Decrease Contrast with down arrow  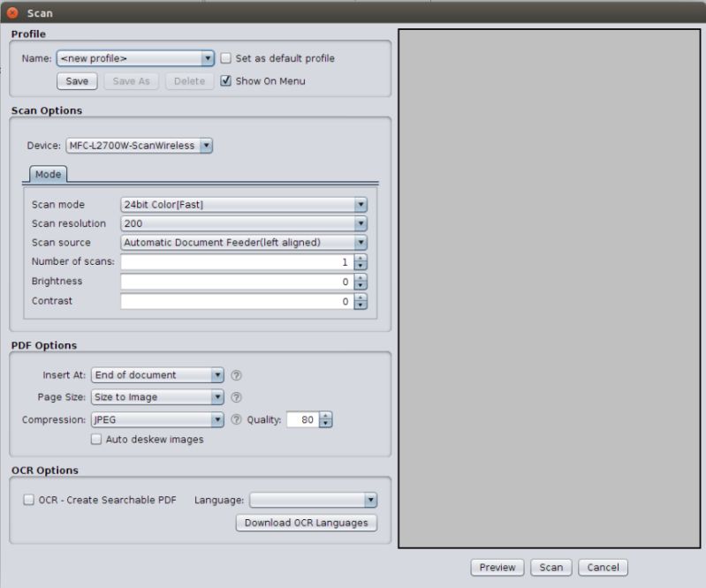(361, 305)
